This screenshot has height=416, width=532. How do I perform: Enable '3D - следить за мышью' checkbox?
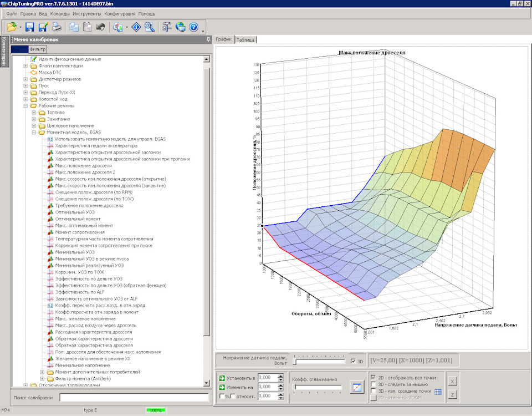coord(374,384)
